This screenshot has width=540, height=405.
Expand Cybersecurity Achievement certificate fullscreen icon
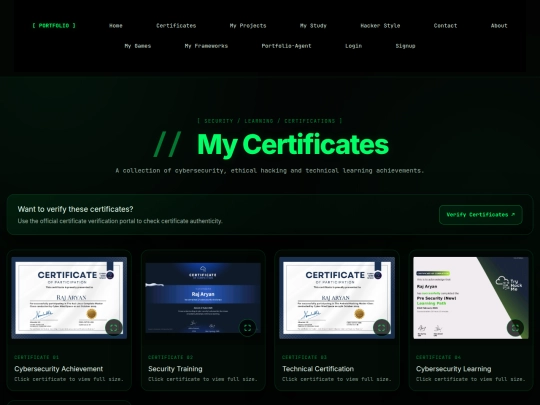tap(114, 328)
